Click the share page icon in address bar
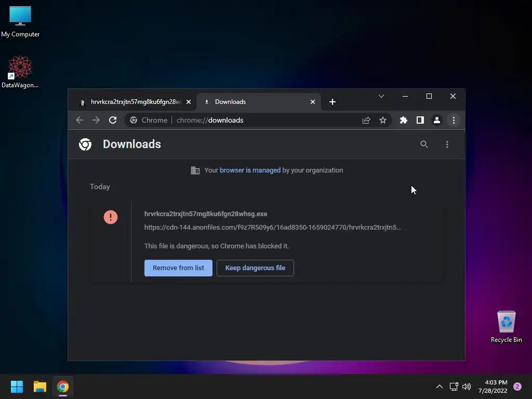 click(366, 120)
